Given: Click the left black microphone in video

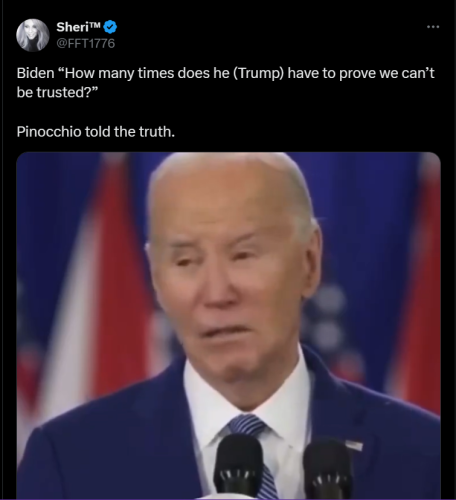Looking at the screenshot, I should (238, 467).
